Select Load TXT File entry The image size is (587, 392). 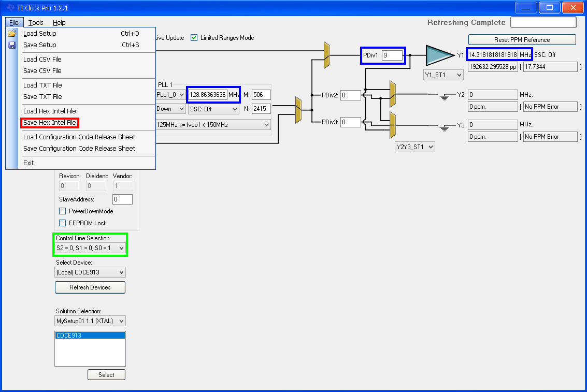click(x=80, y=85)
